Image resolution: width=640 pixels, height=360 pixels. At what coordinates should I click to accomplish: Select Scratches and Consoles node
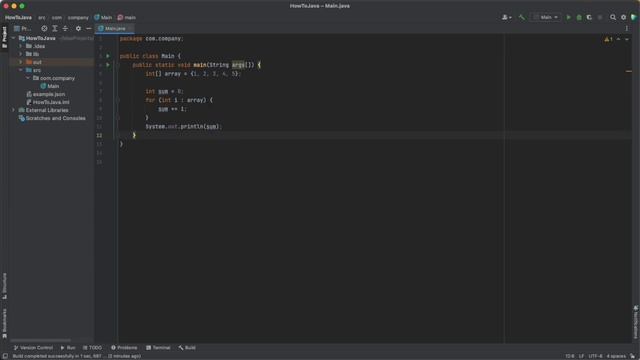[52, 118]
